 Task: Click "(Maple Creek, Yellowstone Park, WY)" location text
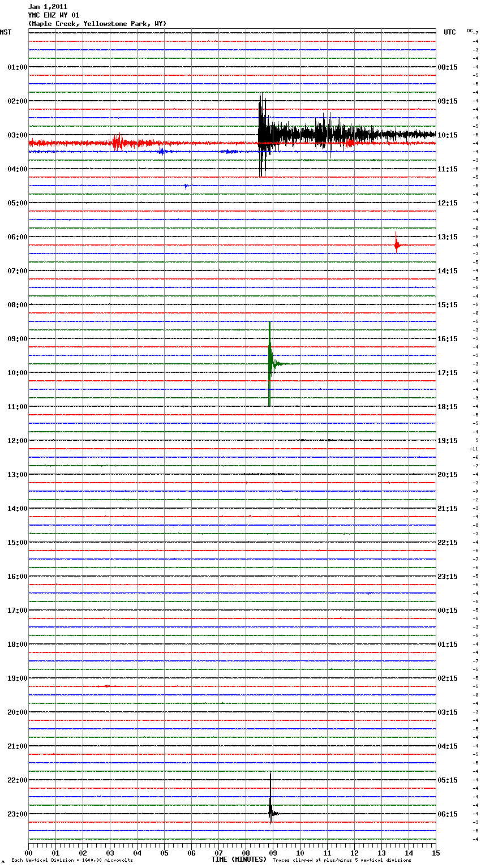tap(97, 24)
